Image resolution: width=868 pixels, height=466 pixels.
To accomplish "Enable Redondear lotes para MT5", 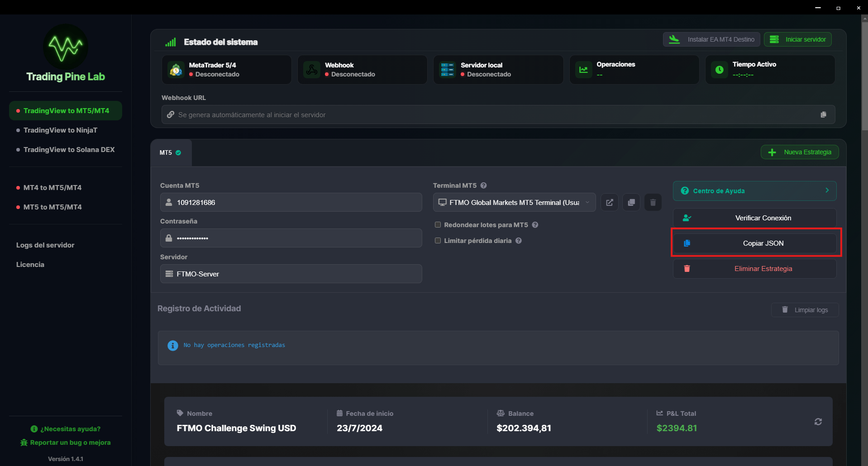I will click(438, 224).
